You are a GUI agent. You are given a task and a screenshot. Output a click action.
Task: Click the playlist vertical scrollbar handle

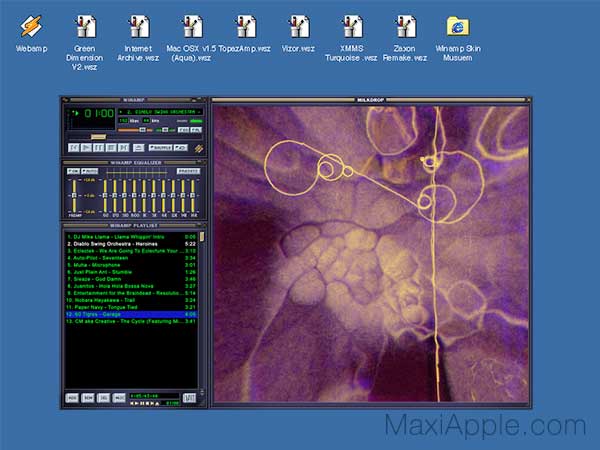[202, 237]
